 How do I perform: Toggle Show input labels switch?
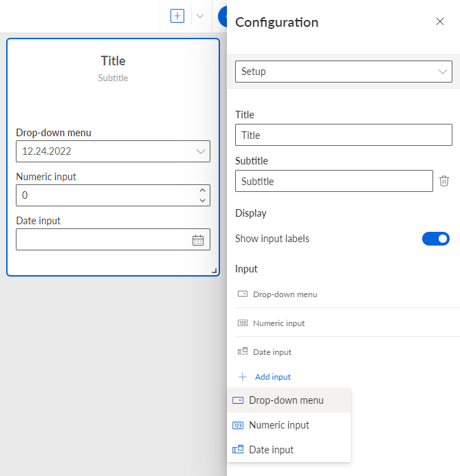pos(436,239)
